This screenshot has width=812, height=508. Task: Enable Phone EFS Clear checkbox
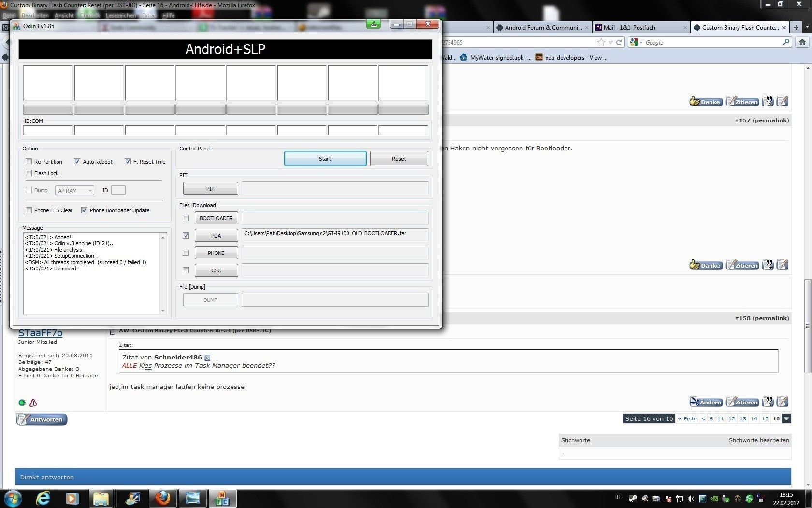[x=29, y=210]
